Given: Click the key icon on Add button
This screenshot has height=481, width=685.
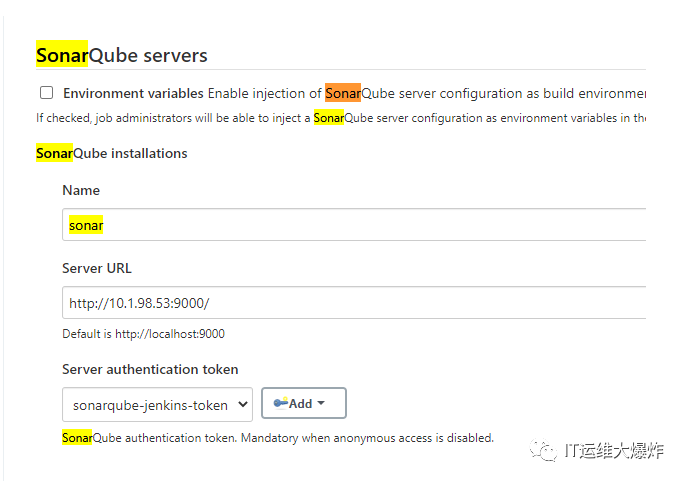Looking at the screenshot, I should pyautogui.click(x=280, y=402).
